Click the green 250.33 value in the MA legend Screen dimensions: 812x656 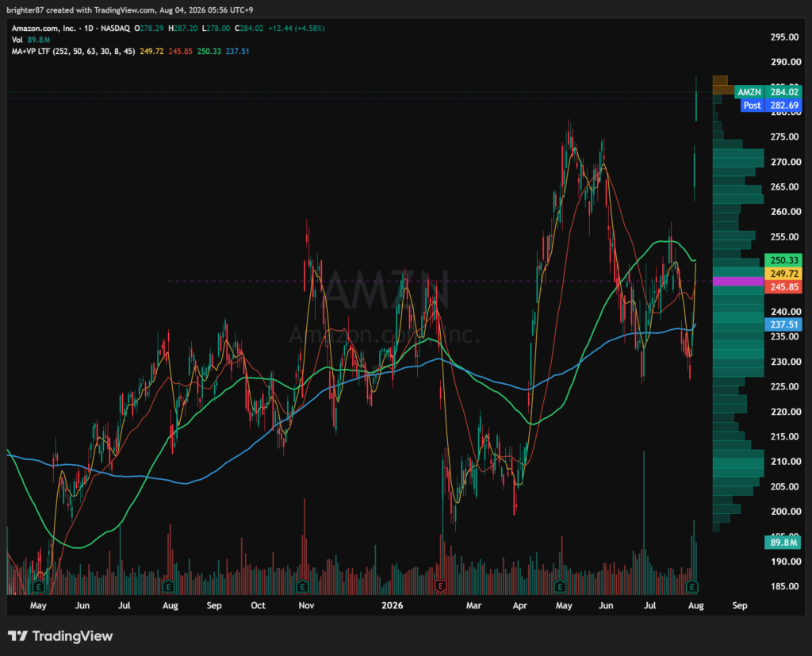(209, 52)
